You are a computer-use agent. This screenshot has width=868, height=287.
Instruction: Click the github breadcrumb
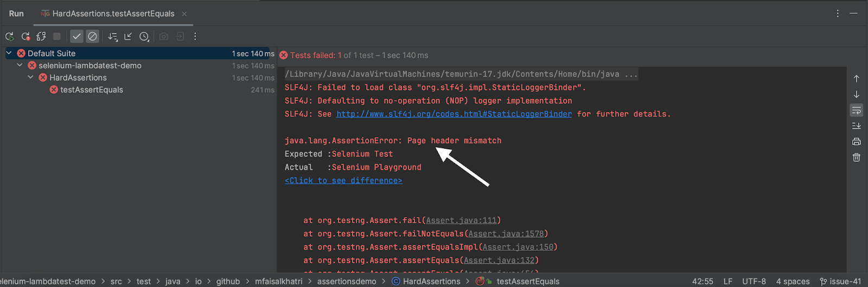[x=228, y=281]
